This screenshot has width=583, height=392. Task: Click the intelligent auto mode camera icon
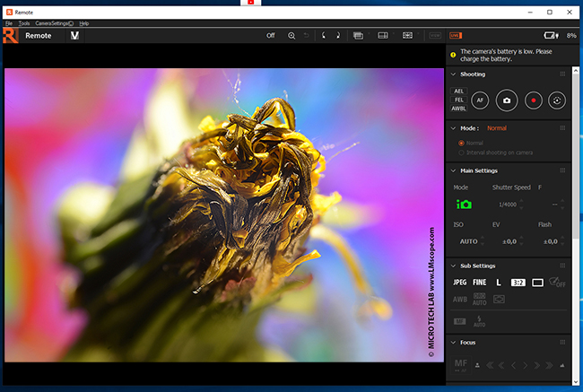pos(464,205)
